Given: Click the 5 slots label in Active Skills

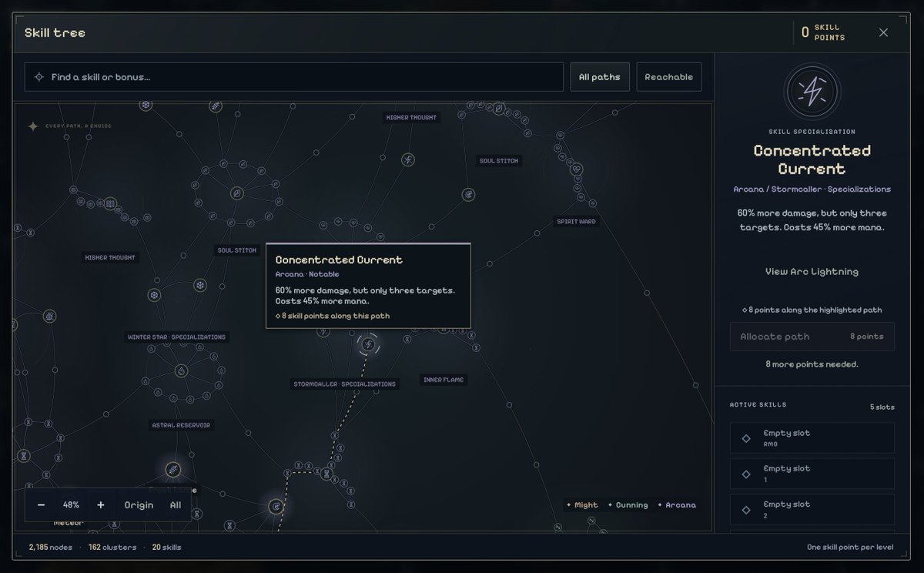Looking at the screenshot, I should point(882,407).
